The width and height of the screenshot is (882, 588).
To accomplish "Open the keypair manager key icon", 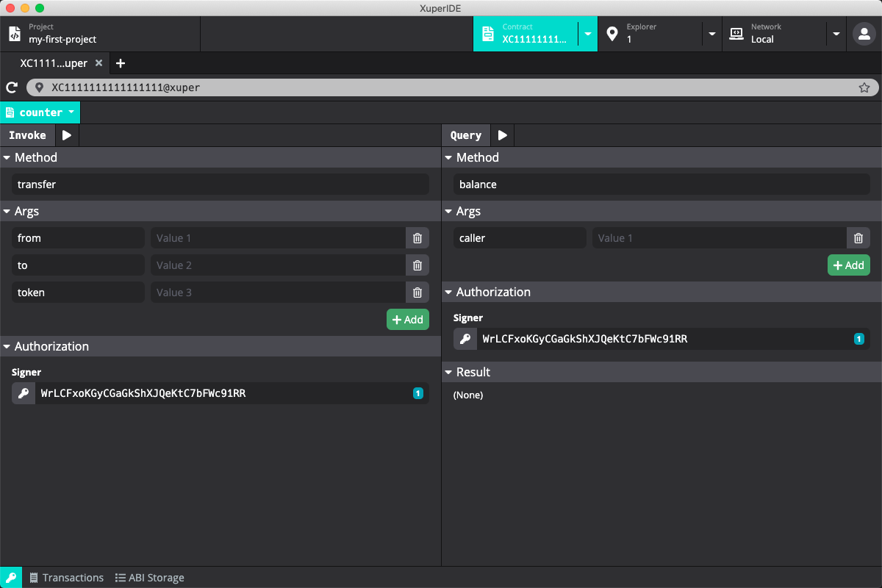I will click(x=11, y=578).
